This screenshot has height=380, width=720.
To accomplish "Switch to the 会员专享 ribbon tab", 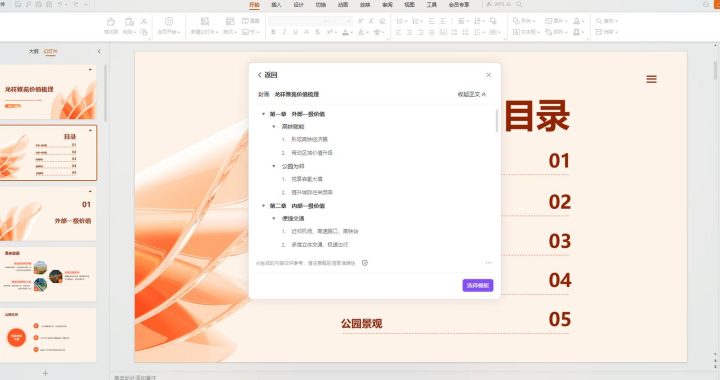I will coord(459,5).
